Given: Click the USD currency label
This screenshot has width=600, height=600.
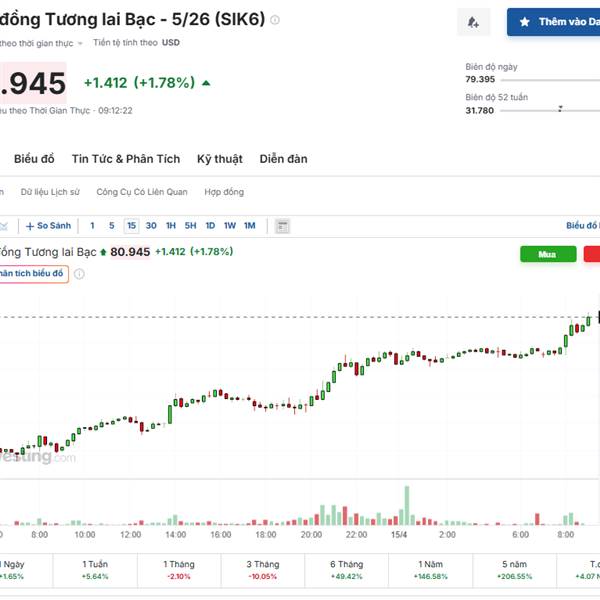Looking at the screenshot, I should pos(171,42).
